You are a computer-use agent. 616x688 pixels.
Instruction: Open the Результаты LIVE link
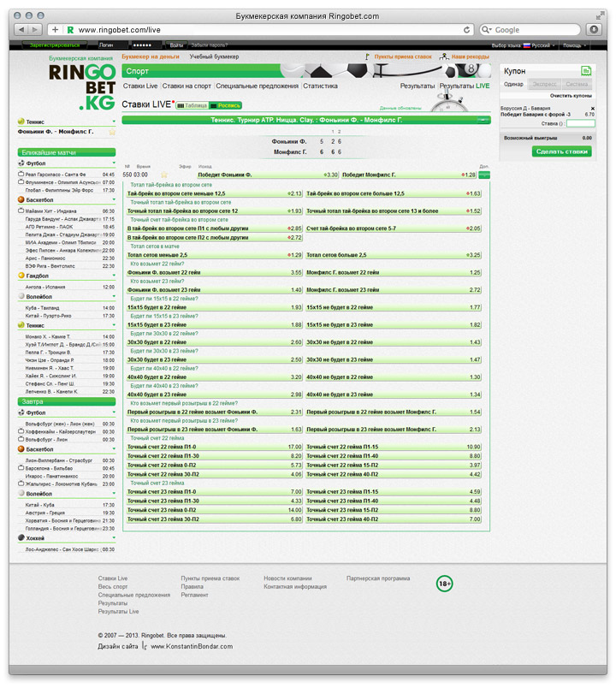point(465,86)
